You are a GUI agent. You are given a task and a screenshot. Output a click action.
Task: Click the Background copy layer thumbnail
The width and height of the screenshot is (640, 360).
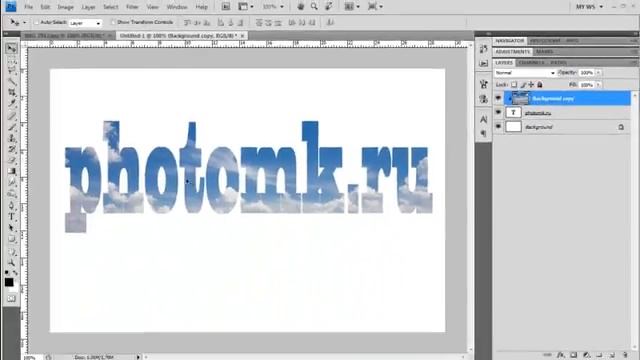[520, 98]
